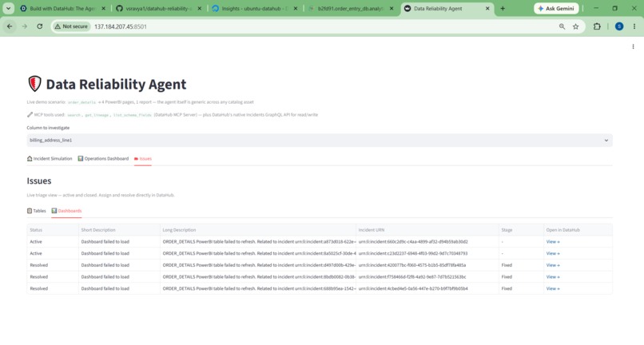Expand the Column to investigate dropdown

tap(320, 140)
